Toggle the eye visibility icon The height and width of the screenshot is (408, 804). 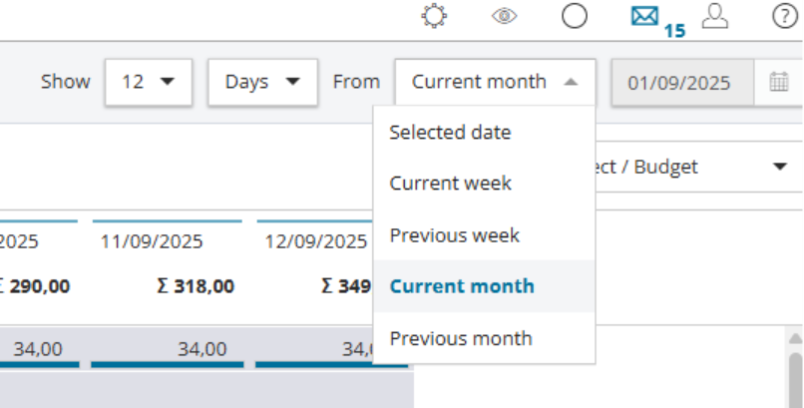coord(505,16)
